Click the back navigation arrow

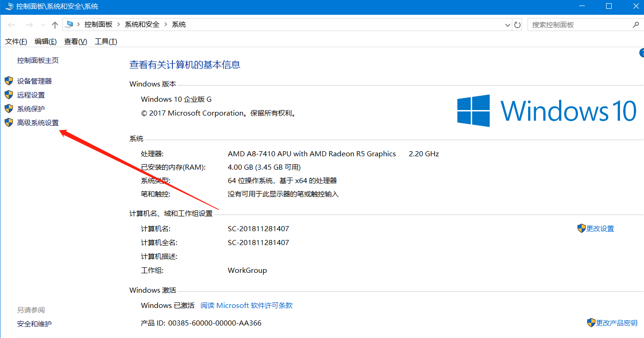(12, 25)
